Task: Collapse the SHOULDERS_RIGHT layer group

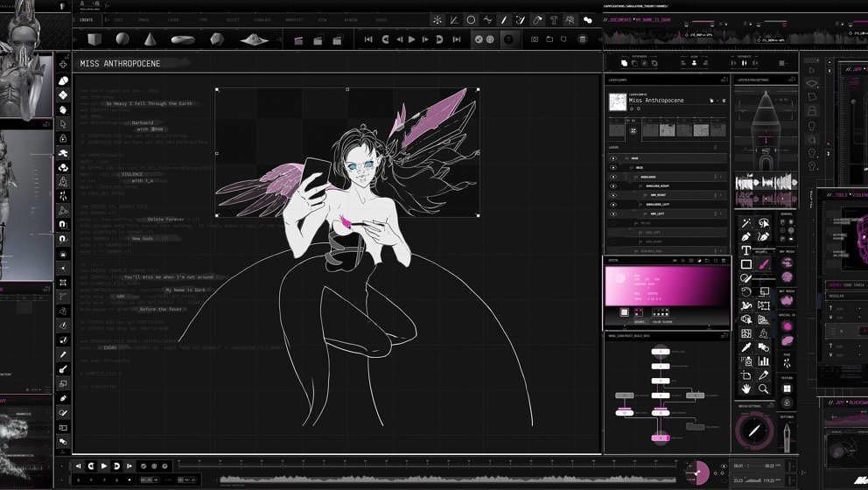Action: 640,185
